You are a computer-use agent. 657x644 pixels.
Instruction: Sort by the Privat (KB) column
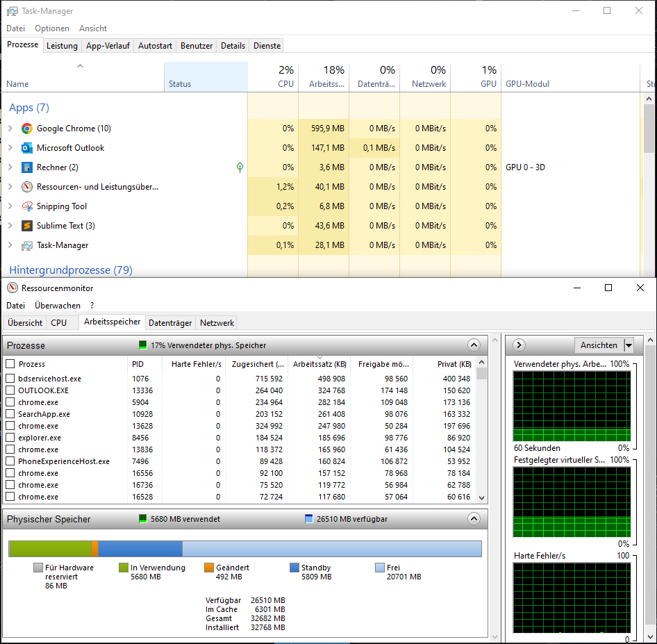(444, 364)
